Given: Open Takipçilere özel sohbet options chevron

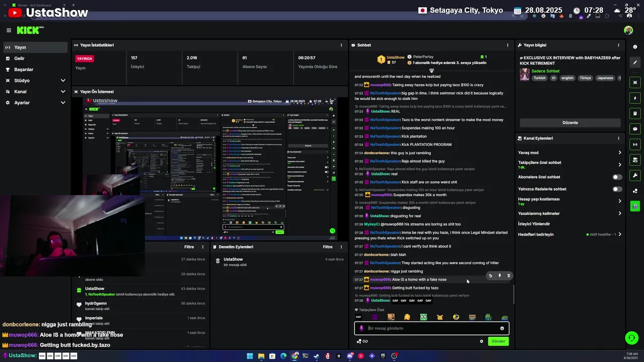Looking at the screenshot, I should pyautogui.click(x=619, y=164).
